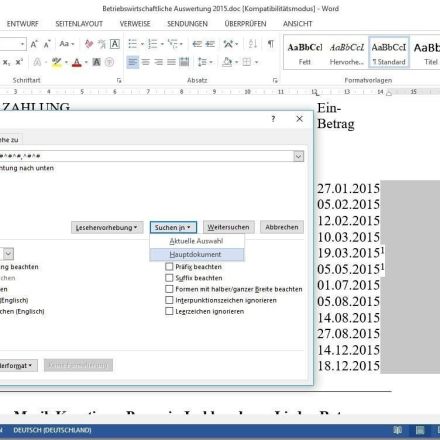Click the phonetic guide icon
Viewport: 440px width, 440px height.
102,44
